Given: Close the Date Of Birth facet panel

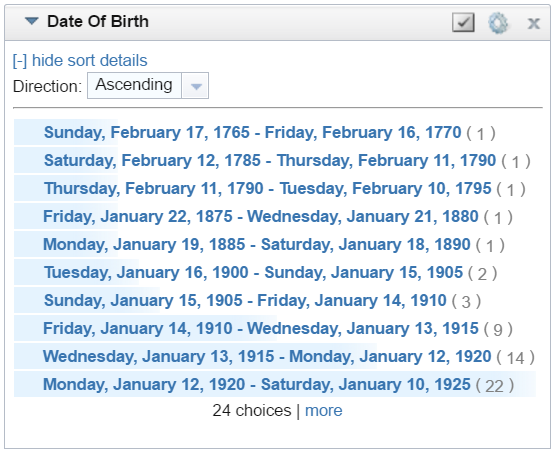Looking at the screenshot, I should tap(534, 24).
